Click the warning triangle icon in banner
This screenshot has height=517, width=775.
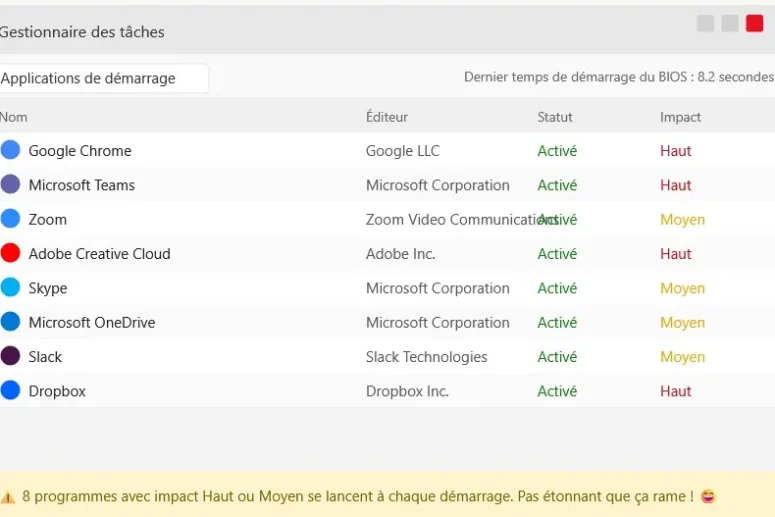coord(8,497)
